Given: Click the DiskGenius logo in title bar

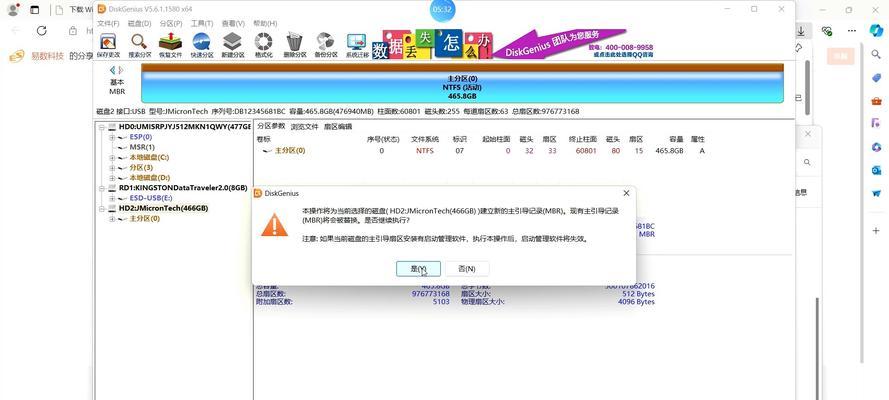Looking at the screenshot, I should 102,9.
